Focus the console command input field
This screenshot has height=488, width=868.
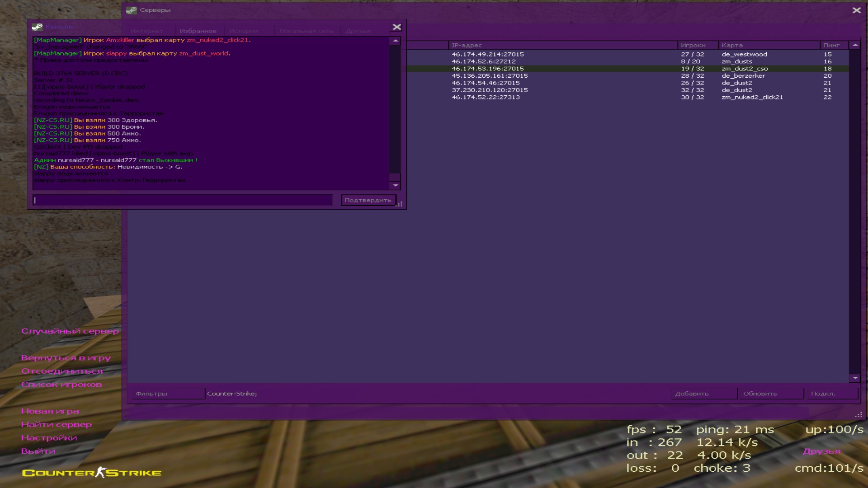click(x=183, y=200)
